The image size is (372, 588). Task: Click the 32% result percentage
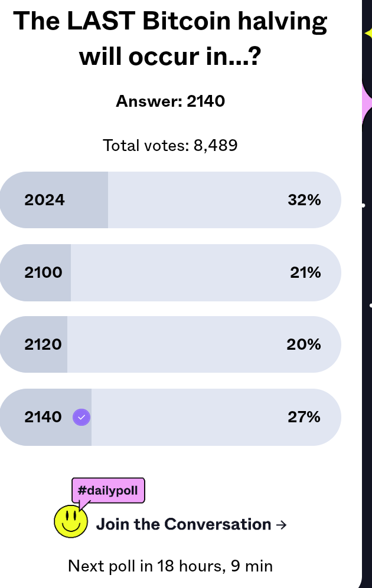[305, 200]
